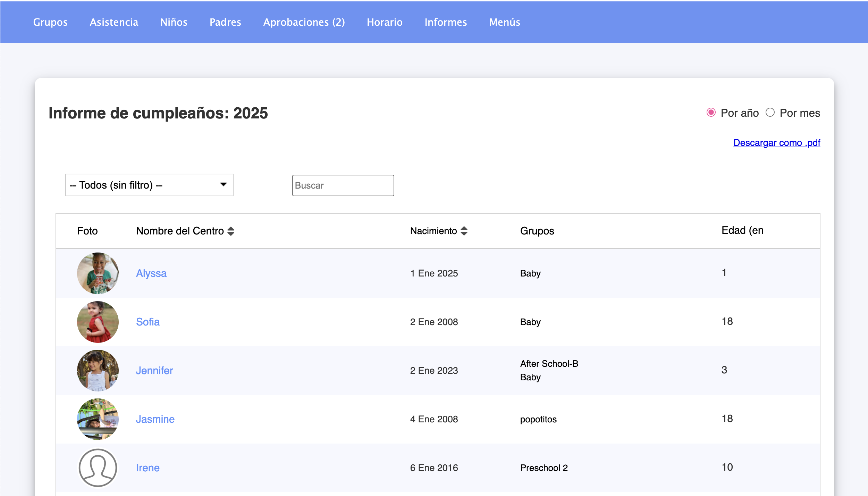Click Jasmine's profile photo
Image resolution: width=868 pixels, height=496 pixels.
pos(98,419)
